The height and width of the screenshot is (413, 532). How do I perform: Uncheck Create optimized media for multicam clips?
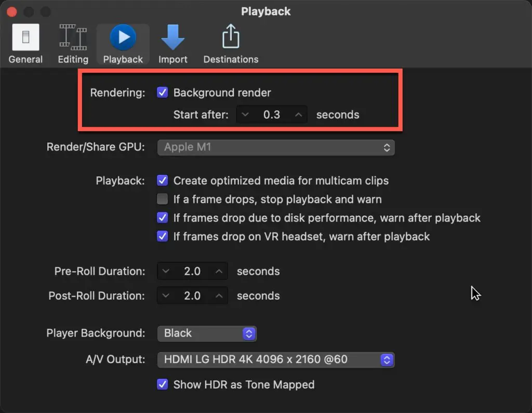[x=162, y=180]
